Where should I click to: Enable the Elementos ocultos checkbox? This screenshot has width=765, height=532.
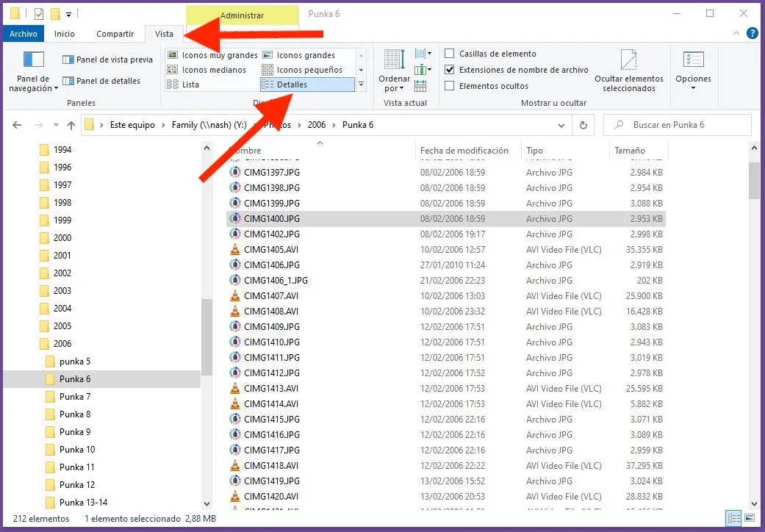(x=449, y=85)
